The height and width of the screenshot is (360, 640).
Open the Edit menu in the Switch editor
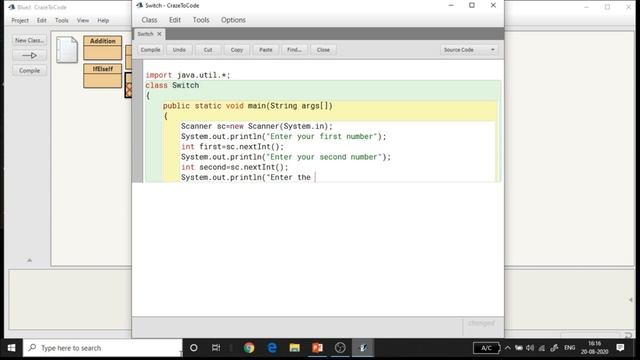point(175,20)
